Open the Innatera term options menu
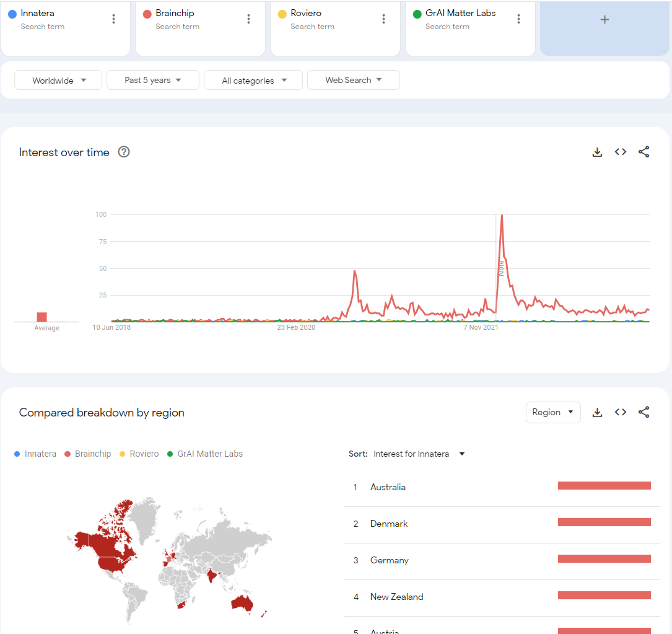The height and width of the screenshot is (634, 672). 113,19
